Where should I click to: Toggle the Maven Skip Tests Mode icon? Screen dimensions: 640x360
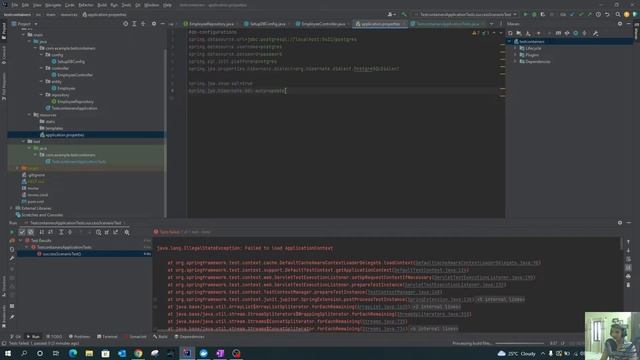(x=576, y=33)
